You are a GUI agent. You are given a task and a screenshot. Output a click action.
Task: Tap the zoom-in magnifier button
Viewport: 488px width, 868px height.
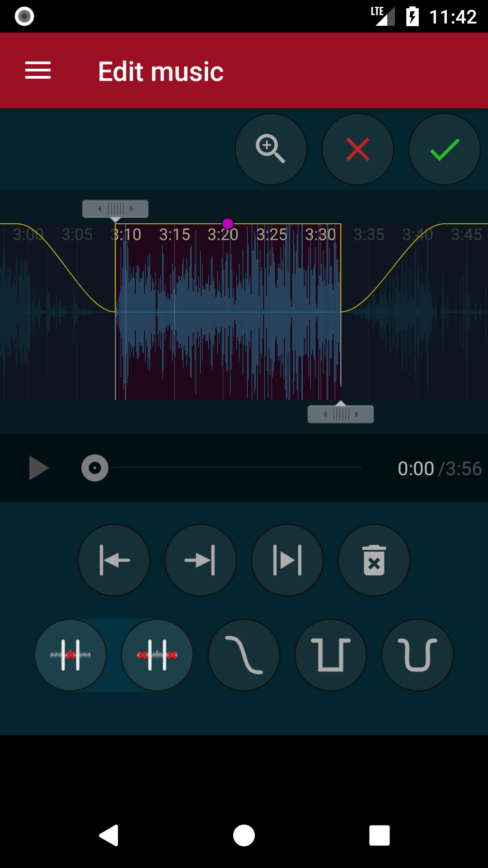tap(271, 149)
